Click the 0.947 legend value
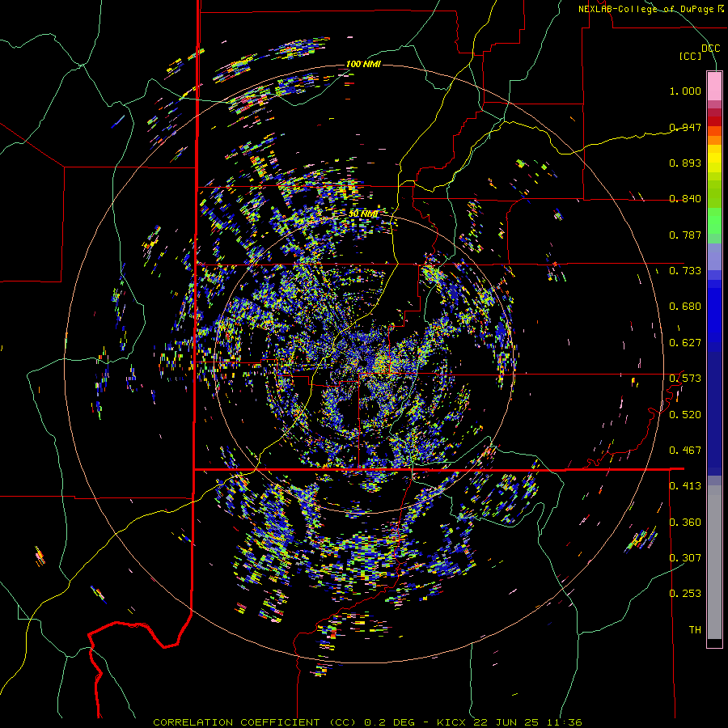Screen dimensions: 728x728 685,127
